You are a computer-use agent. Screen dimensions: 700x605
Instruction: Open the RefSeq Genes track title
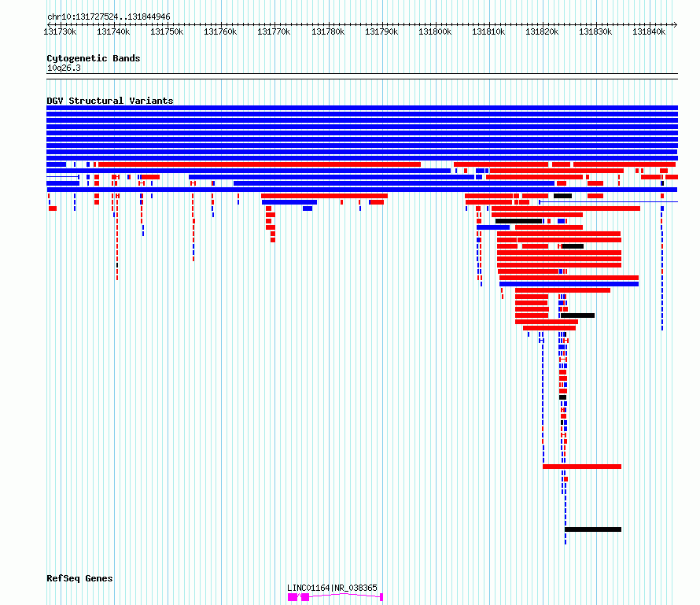79,578
